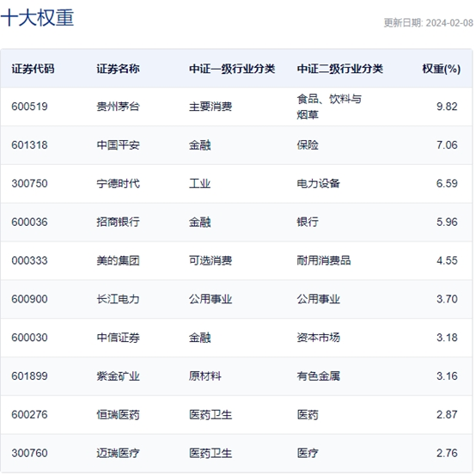Click security code 601318

[x=29, y=145]
